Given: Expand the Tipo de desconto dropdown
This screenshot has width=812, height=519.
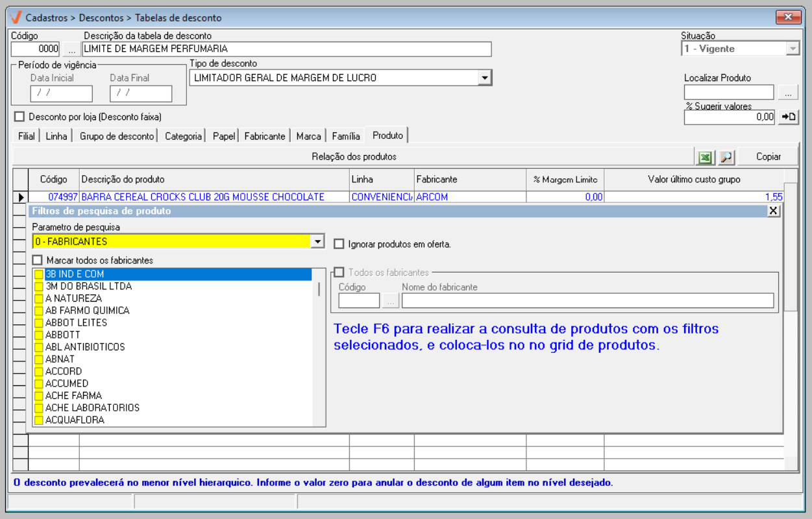Looking at the screenshot, I should [484, 78].
